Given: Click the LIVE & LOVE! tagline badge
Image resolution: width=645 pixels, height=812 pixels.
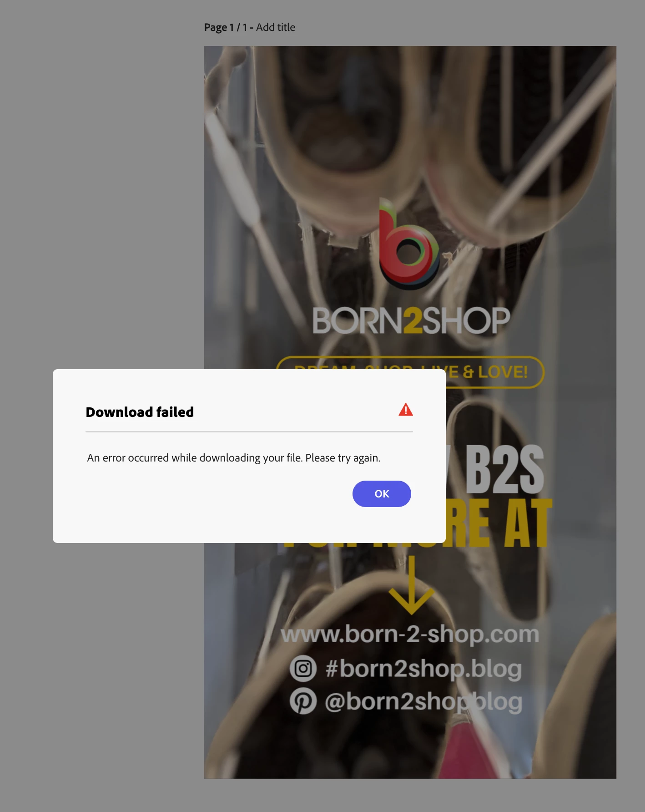Looking at the screenshot, I should pos(494,372).
